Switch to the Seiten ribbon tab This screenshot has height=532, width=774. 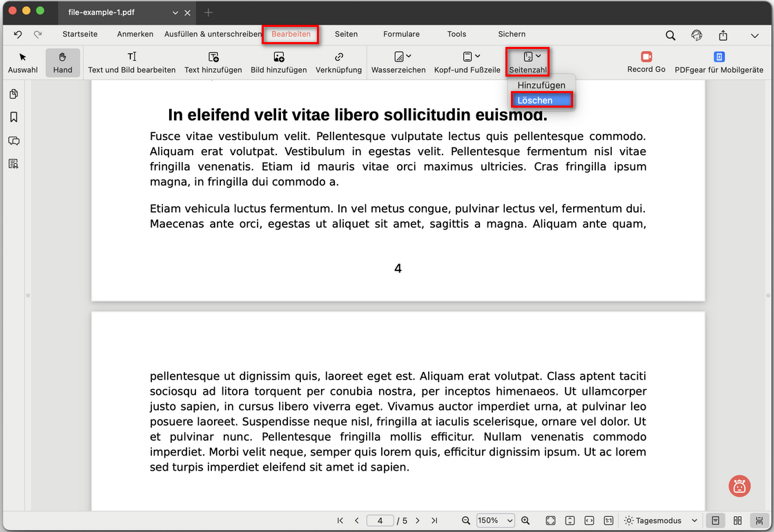[x=346, y=34]
